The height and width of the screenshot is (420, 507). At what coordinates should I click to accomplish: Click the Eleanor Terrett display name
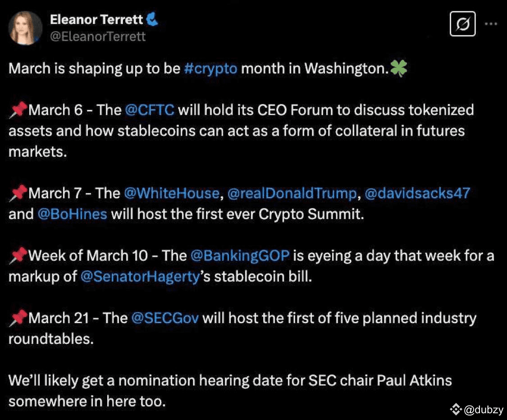pyautogui.click(x=96, y=19)
